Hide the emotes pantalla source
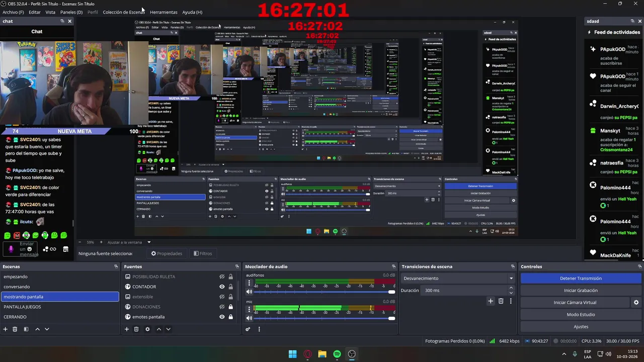Screen dimensions: 644x362 222,317
